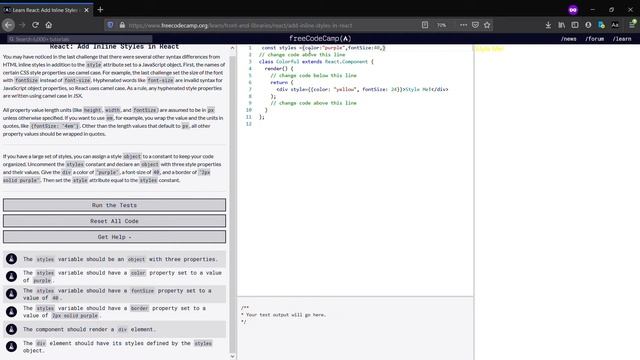Click line number 12 in the editor

[249, 124]
